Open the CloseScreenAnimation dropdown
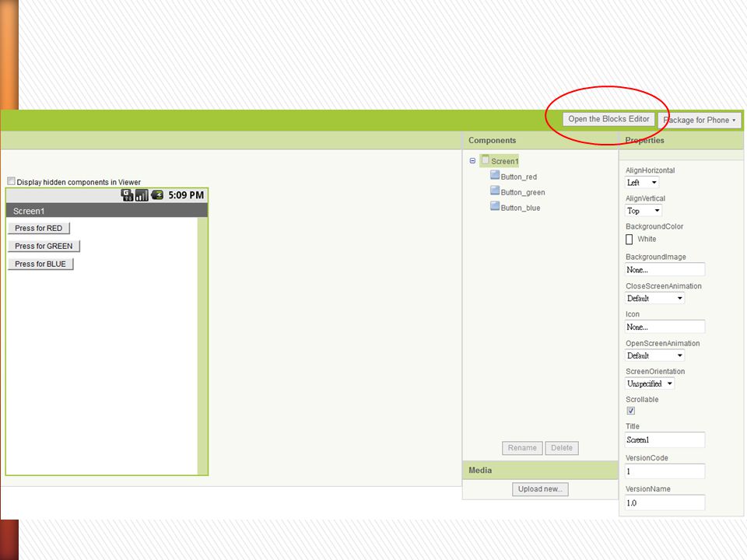 coord(654,298)
